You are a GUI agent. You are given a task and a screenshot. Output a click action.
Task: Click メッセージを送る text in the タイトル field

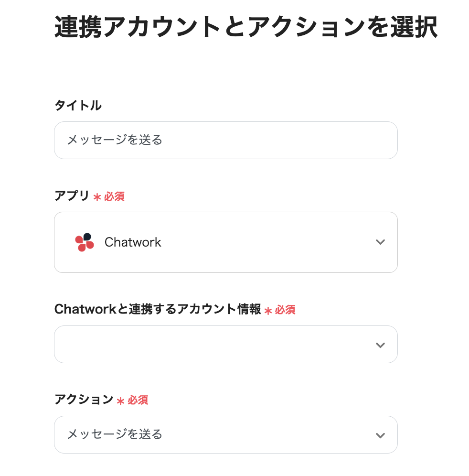[x=115, y=140]
